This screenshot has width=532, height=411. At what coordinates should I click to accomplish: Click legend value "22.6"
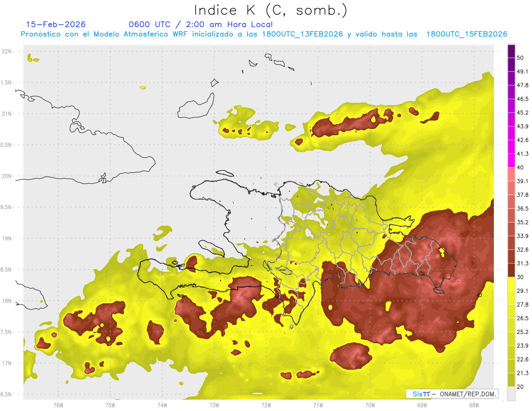[523, 359]
